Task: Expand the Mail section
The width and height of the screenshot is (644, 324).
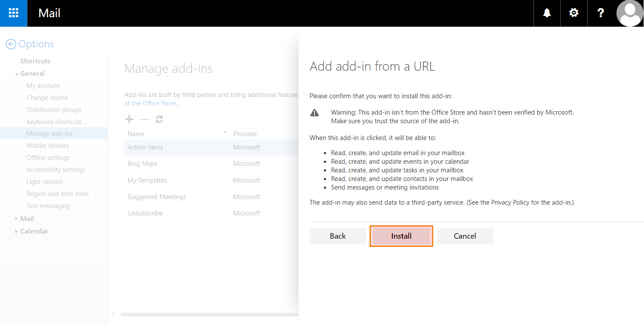Action: point(17,219)
